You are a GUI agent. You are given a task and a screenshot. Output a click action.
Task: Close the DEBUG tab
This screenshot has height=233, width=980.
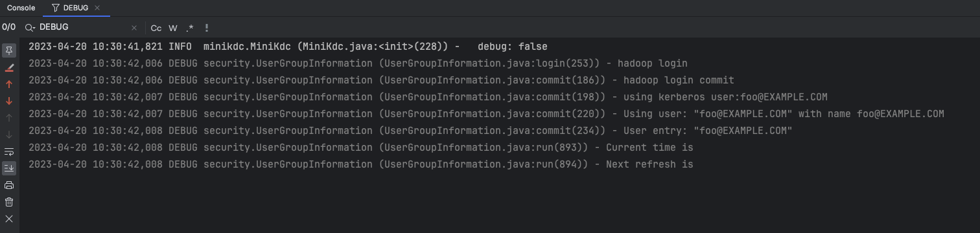coord(97,8)
